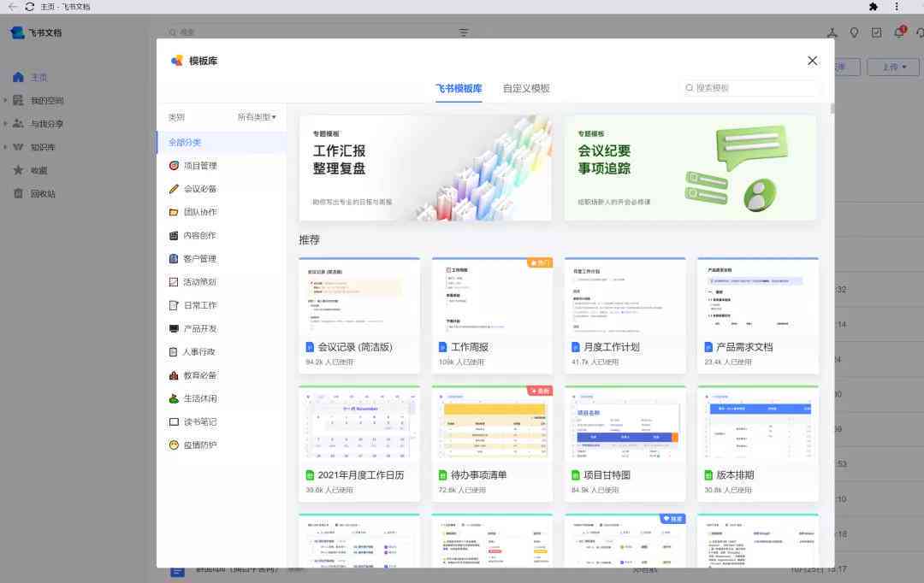This screenshot has width=924, height=583.
Task: Click the 活动策划 chart icon
Action: click(x=174, y=282)
